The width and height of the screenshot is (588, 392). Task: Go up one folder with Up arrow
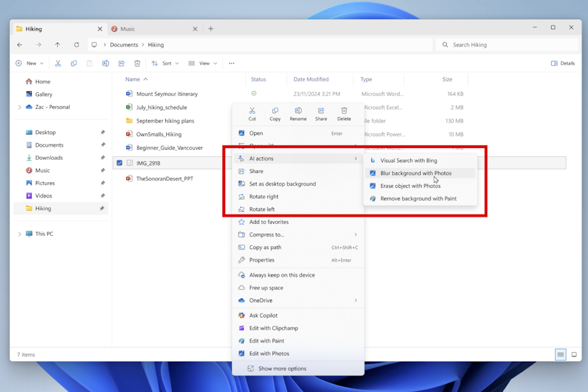(57, 45)
